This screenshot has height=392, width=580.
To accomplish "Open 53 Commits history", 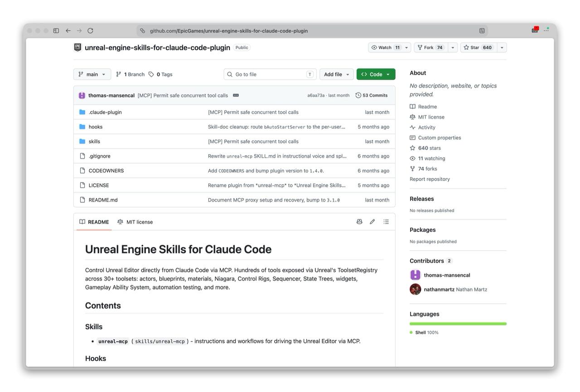I will tap(372, 95).
